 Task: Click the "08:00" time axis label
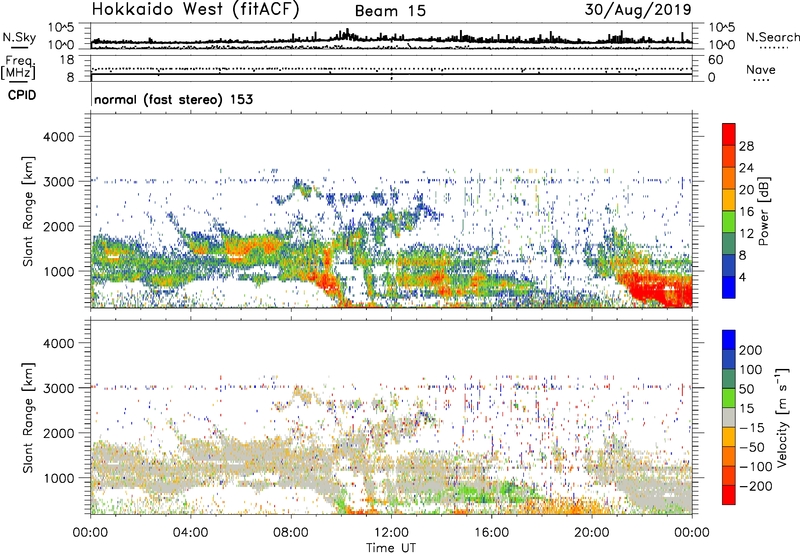(291, 533)
